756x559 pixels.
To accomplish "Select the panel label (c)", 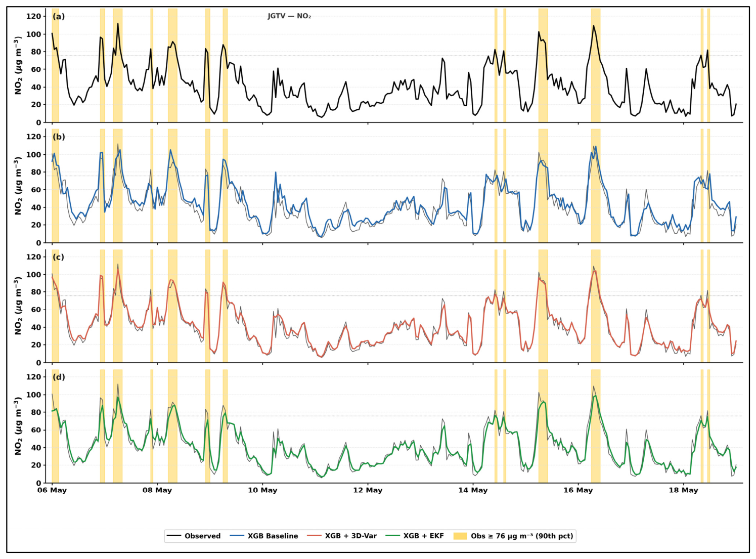I will click(59, 257).
